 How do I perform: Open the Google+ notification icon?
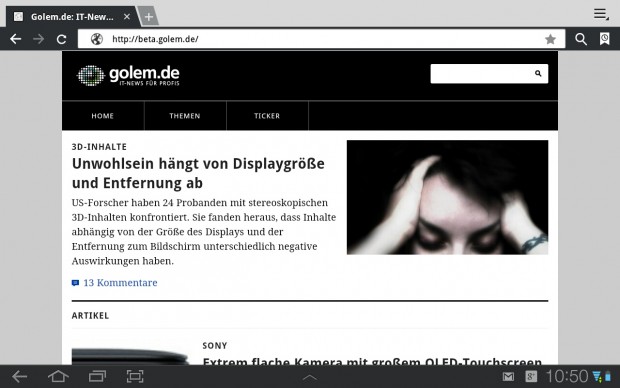[x=531, y=377]
